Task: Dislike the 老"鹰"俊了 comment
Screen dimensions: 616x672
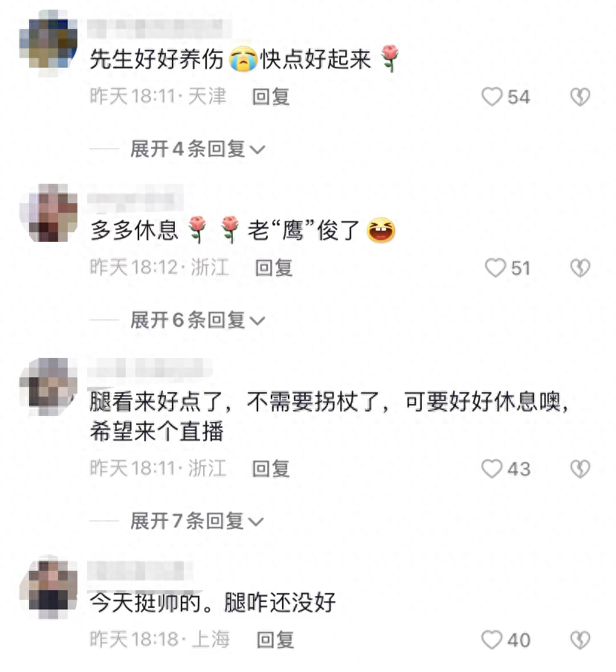Action: (580, 268)
